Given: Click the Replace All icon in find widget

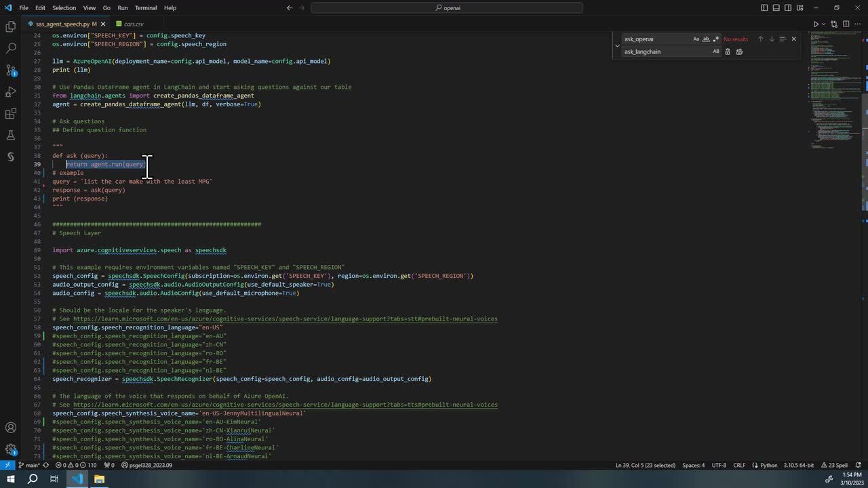Looking at the screenshot, I should click(739, 52).
